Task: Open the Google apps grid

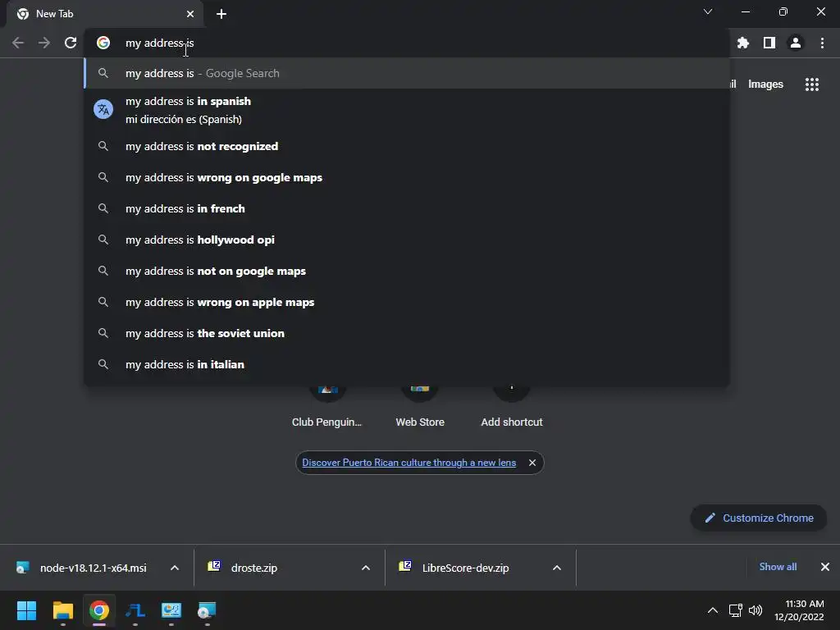Action: click(x=812, y=84)
